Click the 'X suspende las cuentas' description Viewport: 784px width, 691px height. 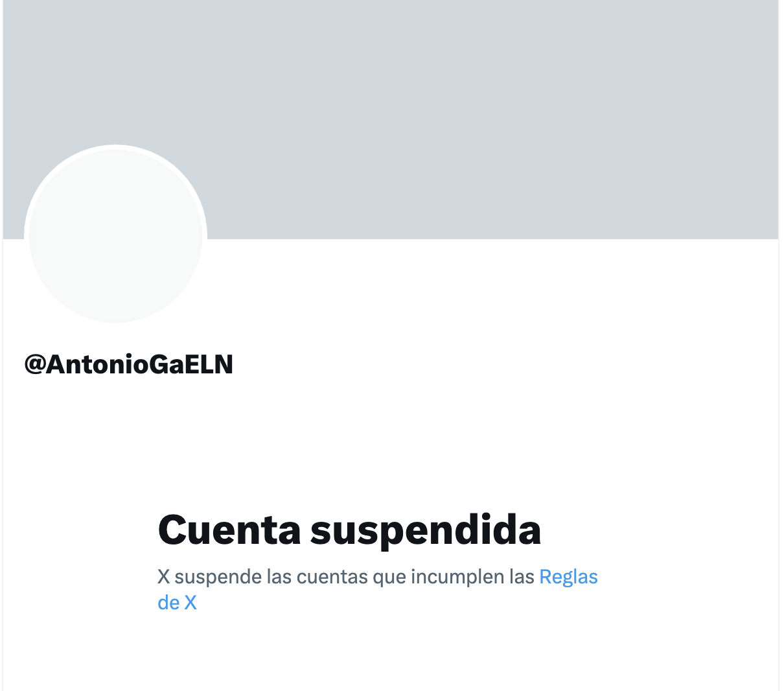click(377, 589)
